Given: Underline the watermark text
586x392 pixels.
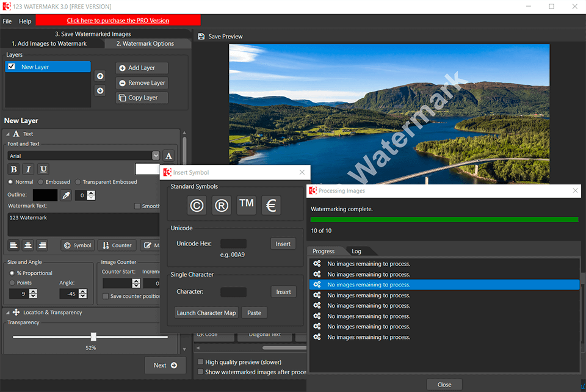Looking at the screenshot, I should (43, 169).
